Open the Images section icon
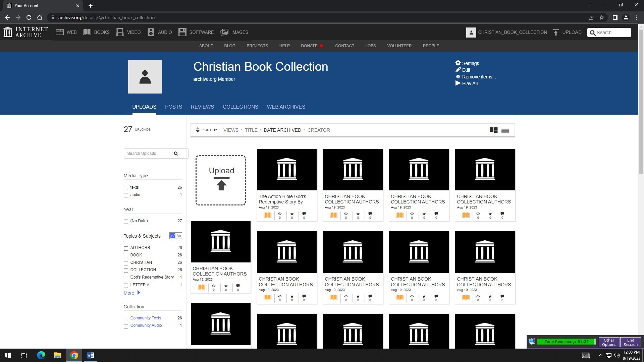Viewport: 644px width, 362px height. (224, 32)
